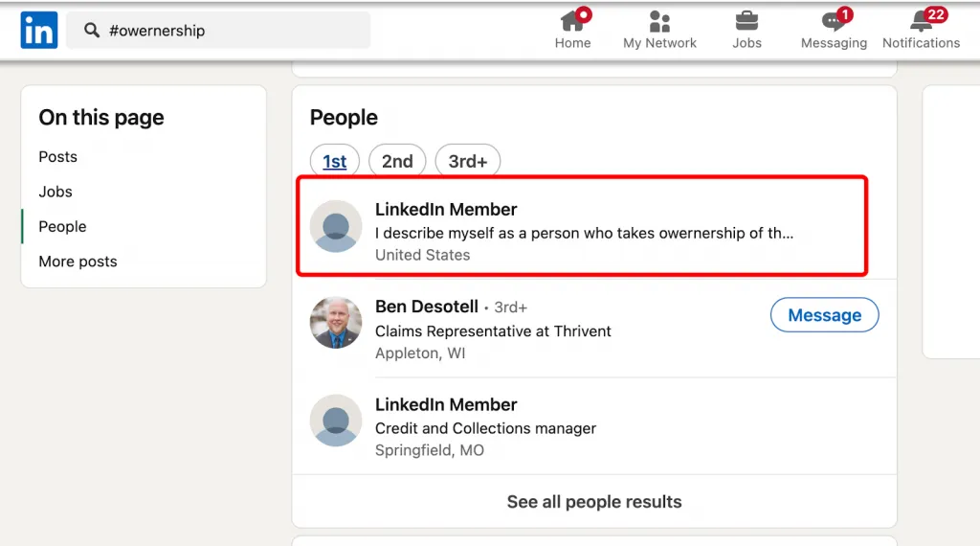This screenshot has height=546, width=980.
Task: Jump to More posts section
Action: point(78,262)
